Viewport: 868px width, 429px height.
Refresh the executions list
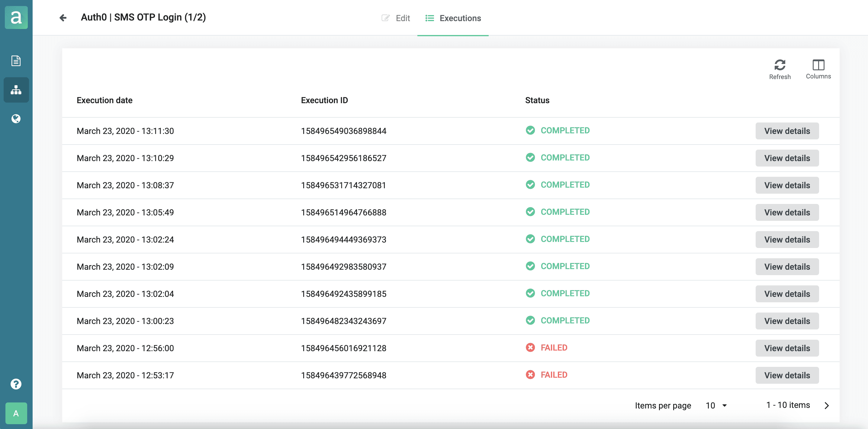780,69
